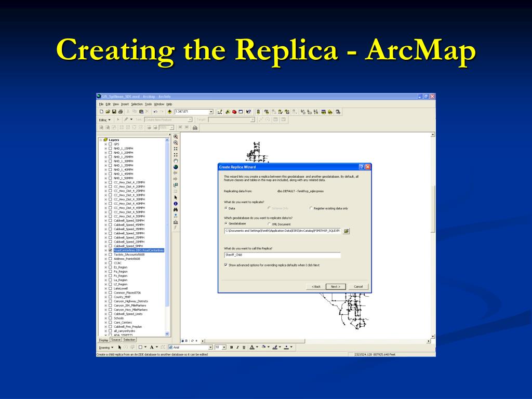Viewport: 532px width, 399px height.
Task: Click the replica name field Sheriff_Child
Action: click(282, 255)
